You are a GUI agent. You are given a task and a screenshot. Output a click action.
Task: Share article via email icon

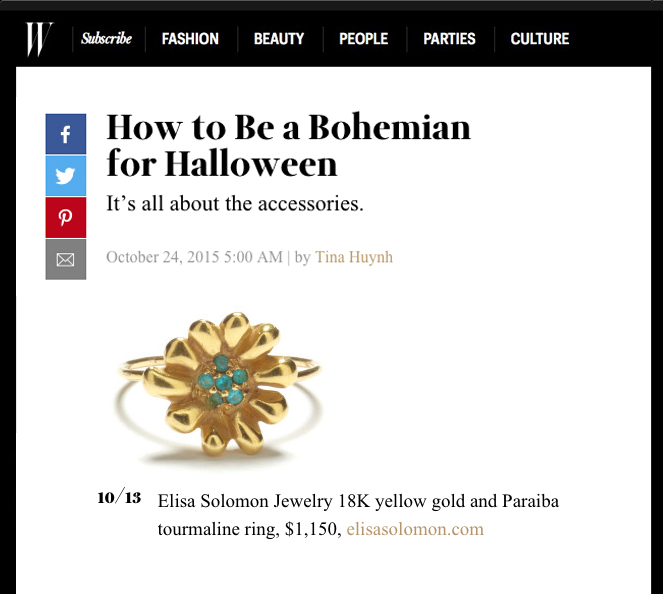click(x=65, y=260)
